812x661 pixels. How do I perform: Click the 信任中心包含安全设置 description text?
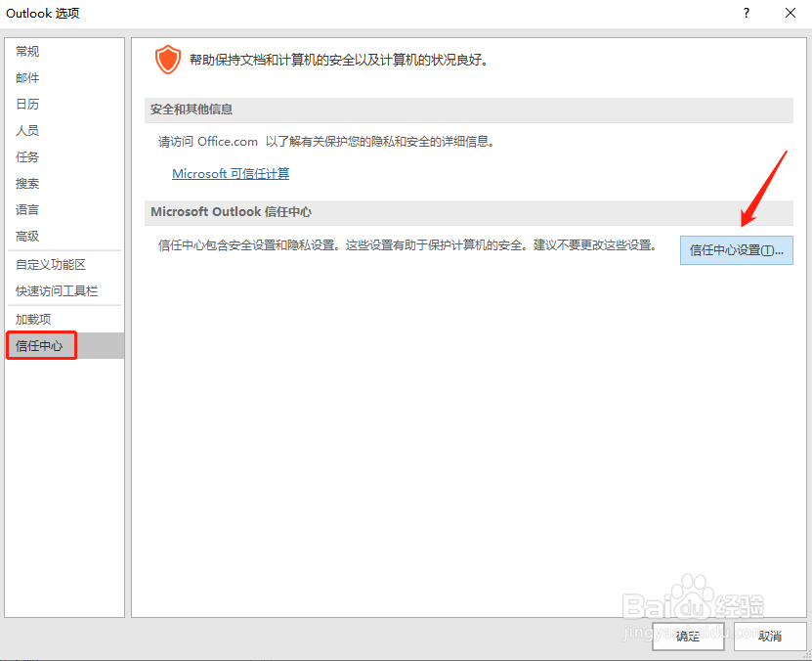click(408, 245)
